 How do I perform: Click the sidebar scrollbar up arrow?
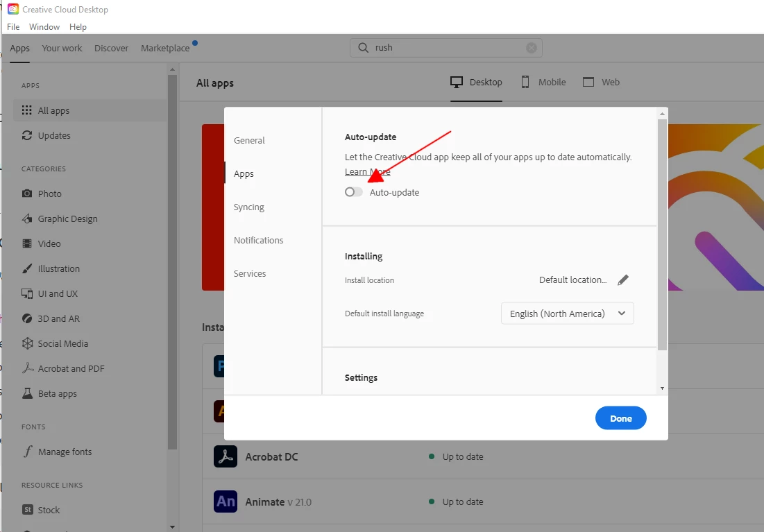[172, 69]
